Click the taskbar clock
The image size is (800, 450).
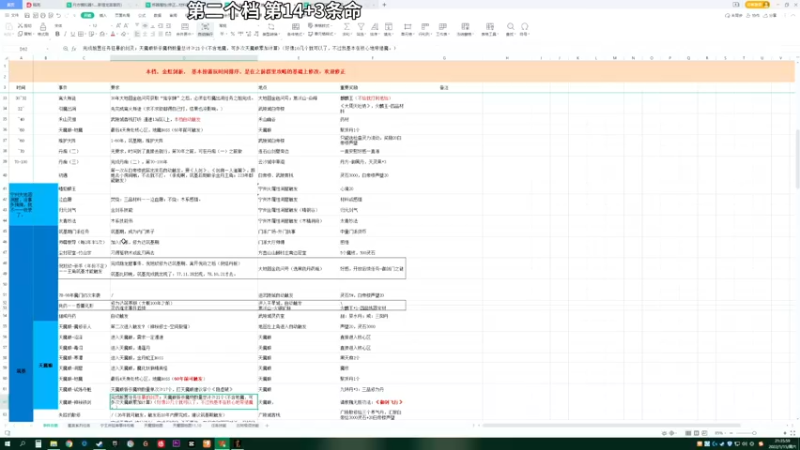click(783, 444)
